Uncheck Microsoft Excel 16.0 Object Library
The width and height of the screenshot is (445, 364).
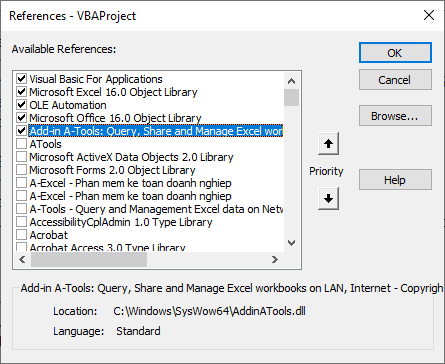coord(22,92)
